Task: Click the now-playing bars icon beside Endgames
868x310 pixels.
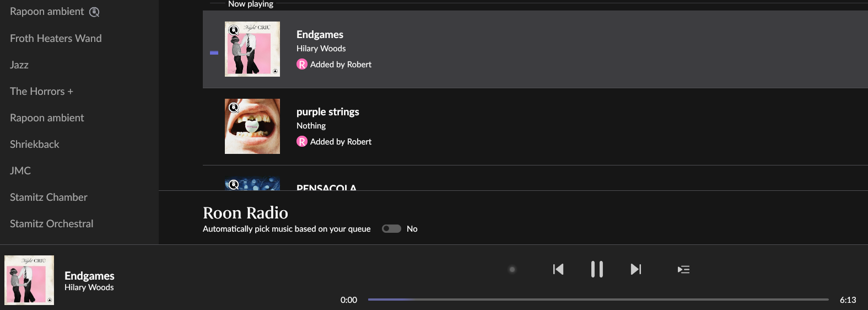Action: (214, 53)
